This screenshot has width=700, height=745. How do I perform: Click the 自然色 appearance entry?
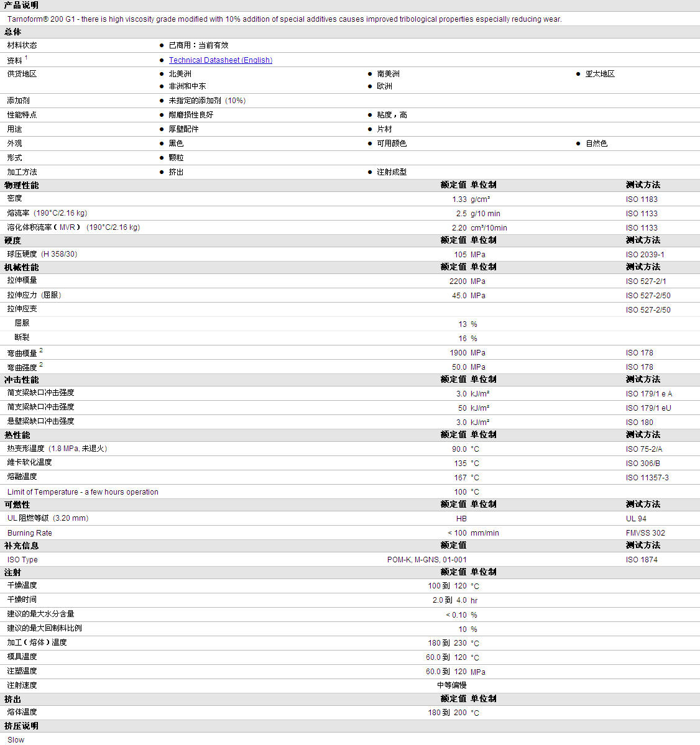[596, 143]
